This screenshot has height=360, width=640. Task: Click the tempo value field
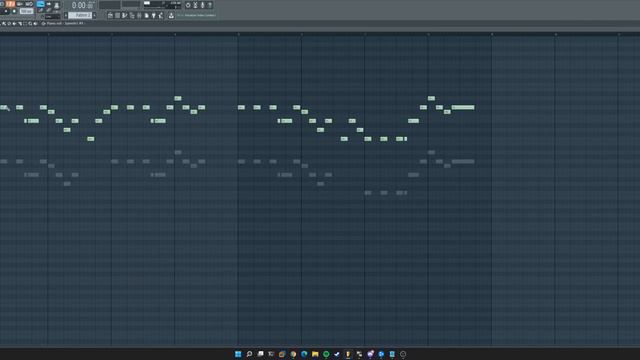[27, 11]
